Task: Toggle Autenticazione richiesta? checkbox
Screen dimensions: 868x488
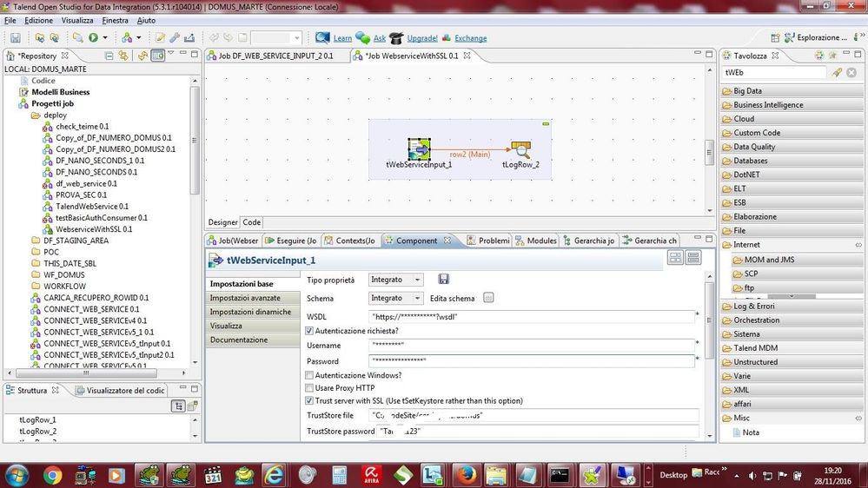Action: [309, 331]
